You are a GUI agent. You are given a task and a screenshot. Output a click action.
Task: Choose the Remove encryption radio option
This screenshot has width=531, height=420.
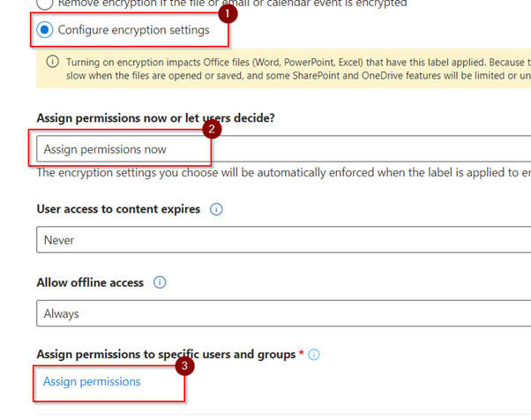click(x=45, y=4)
